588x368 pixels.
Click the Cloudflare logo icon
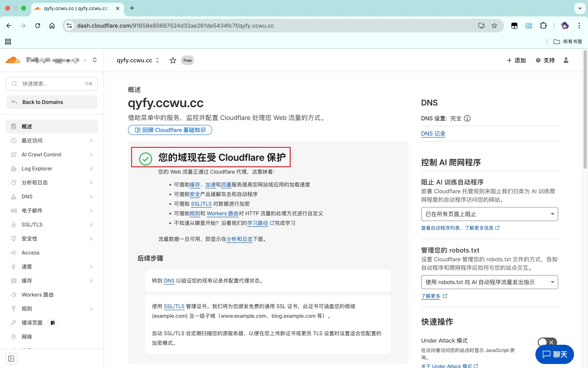pos(13,60)
